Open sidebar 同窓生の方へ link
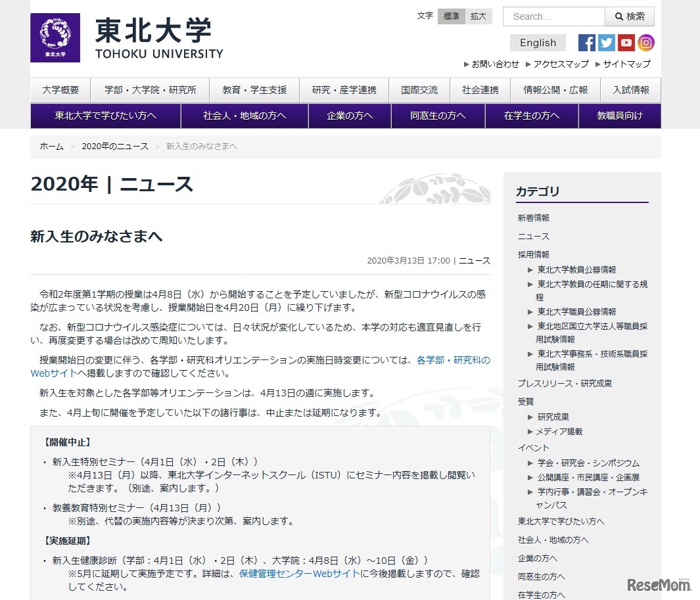 (541, 577)
